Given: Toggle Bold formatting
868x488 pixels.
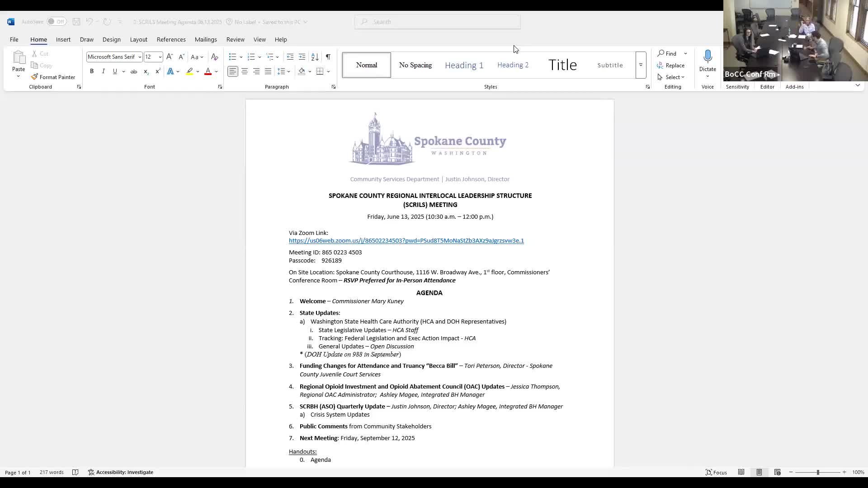Looking at the screenshot, I should pyautogui.click(x=92, y=71).
